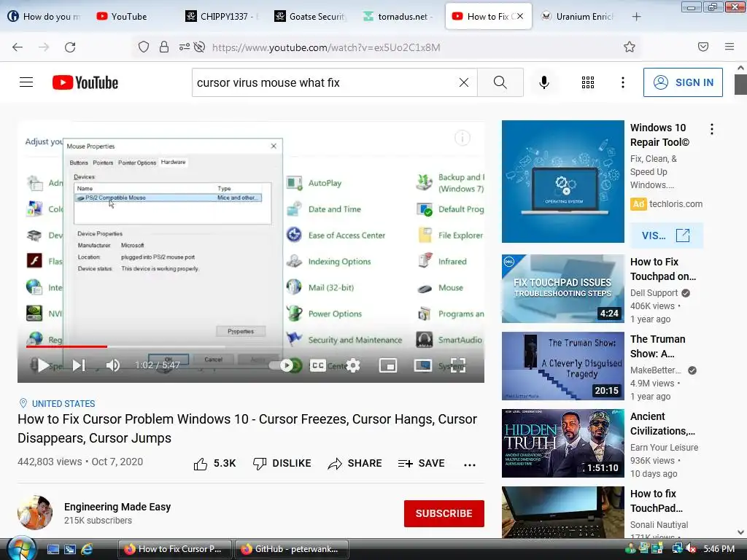The height and width of the screenshot is (560, 747).
Task: Open the Pocket save icon
Action: click(x=703, y=47)
